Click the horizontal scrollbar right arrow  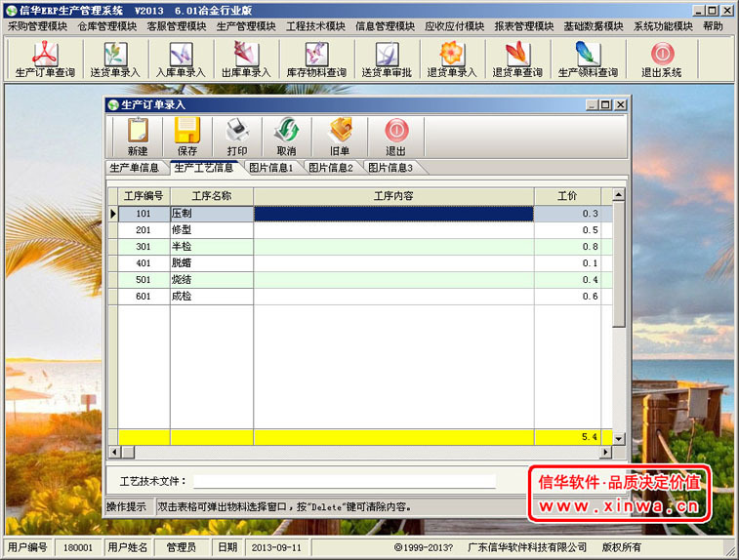(605, 453)
